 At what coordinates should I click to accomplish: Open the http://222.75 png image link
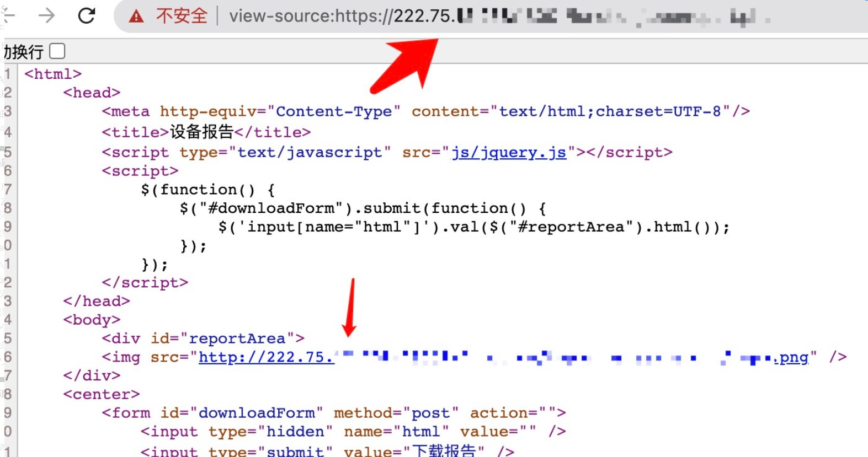(x=504, y=357)
